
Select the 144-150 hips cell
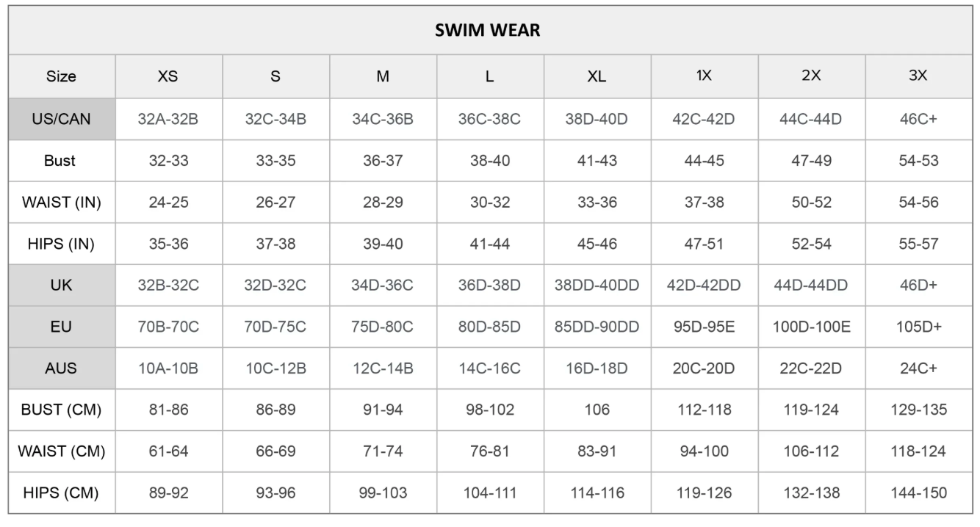coord(918,493)
